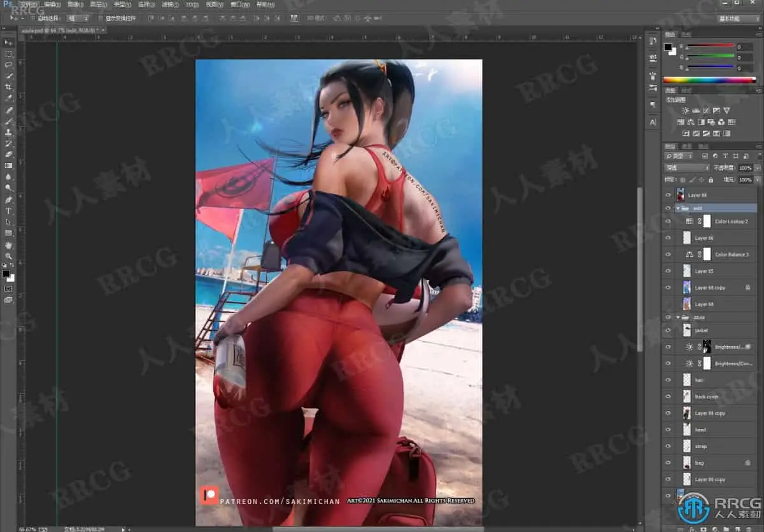This screenshot has width=764, height=532.
Task: Filter layers for type layers icon
Action: click(x=726, y=156)
